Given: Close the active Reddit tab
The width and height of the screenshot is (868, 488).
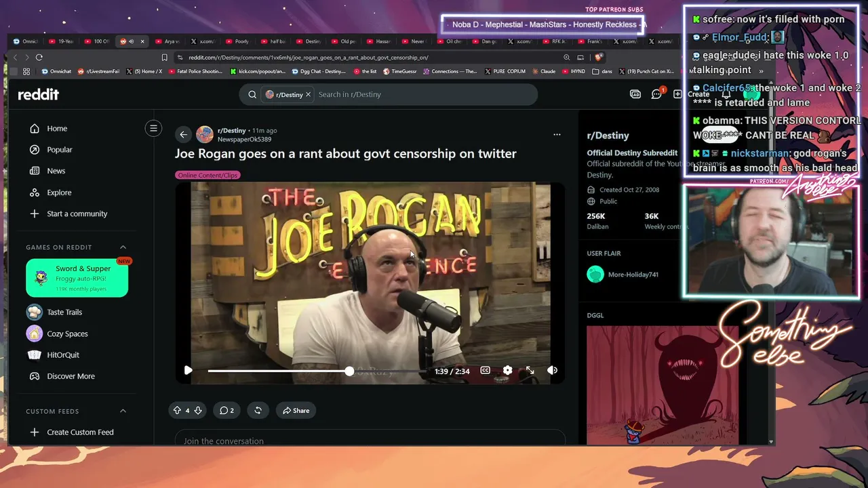Looking at the screenshot, I should [x=142, y=41].
